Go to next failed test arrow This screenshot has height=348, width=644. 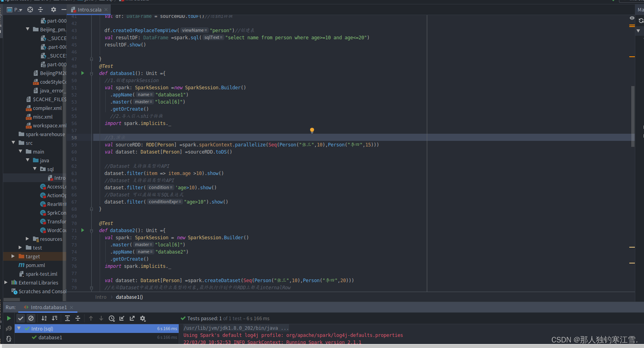[101, 318]
